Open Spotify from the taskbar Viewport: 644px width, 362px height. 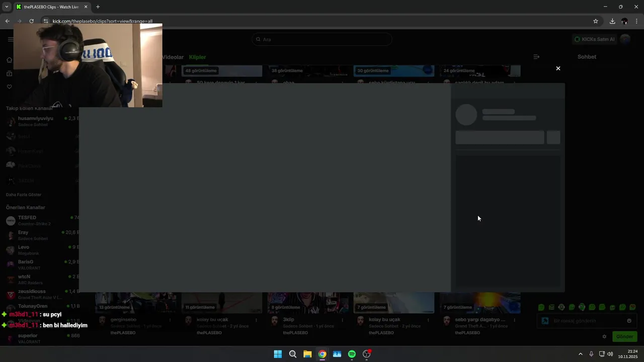pos(352,354)
